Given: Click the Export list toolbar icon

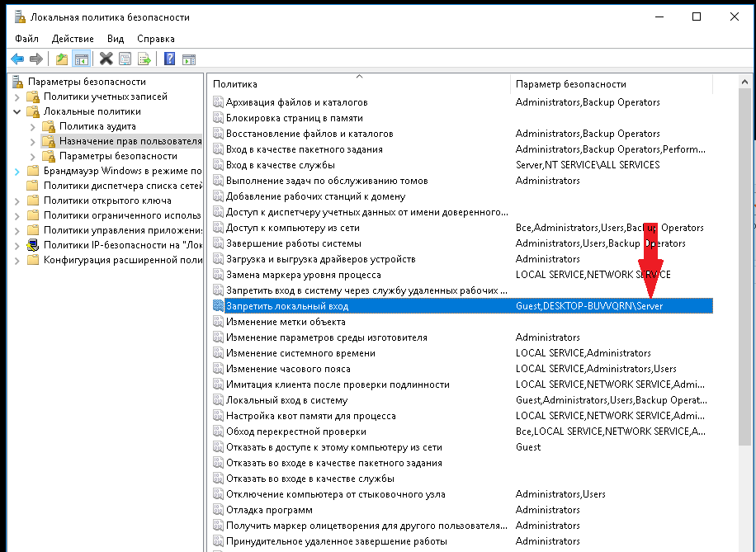Looking at the screenshot, I should (x=144, y=59).
